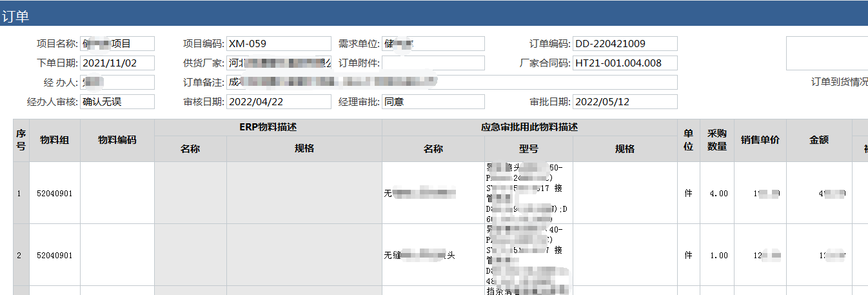Select the 审核日期 field 2022/04/22
Screen dimensions: 868x295
click(278, 102)
